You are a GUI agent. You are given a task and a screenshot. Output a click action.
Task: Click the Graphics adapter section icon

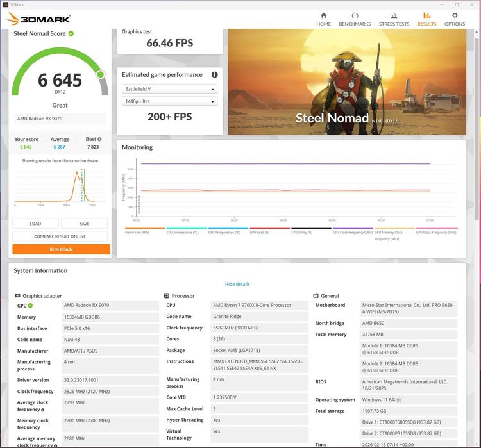(17, 295)
